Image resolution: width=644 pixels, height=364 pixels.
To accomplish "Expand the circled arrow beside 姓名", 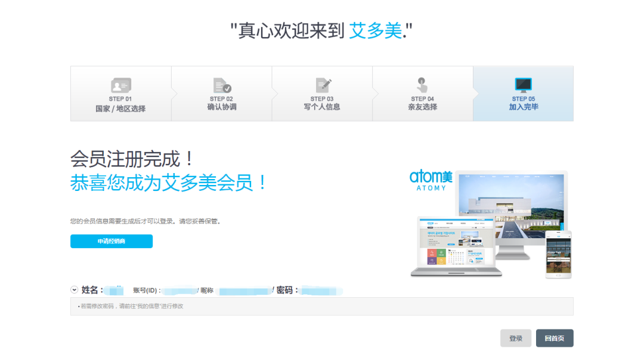I will click(x=75, y=290).
